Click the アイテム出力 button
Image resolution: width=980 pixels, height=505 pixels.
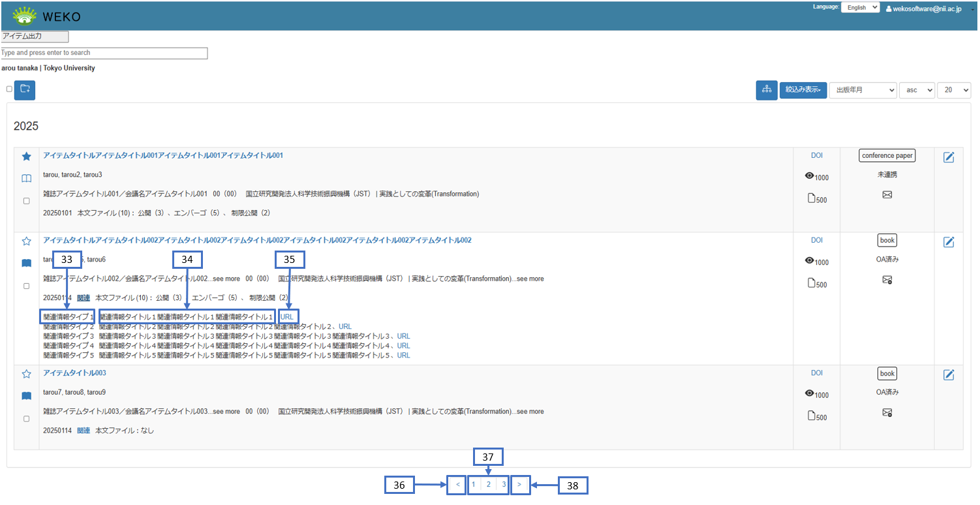tap(35, 37)
